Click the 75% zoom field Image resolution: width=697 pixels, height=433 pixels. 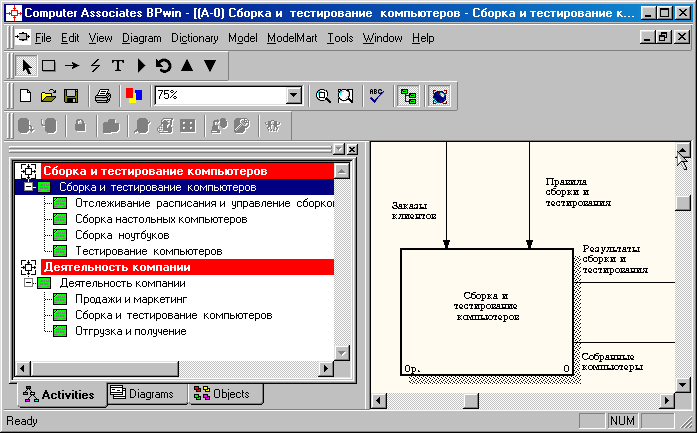coord(220,96)
